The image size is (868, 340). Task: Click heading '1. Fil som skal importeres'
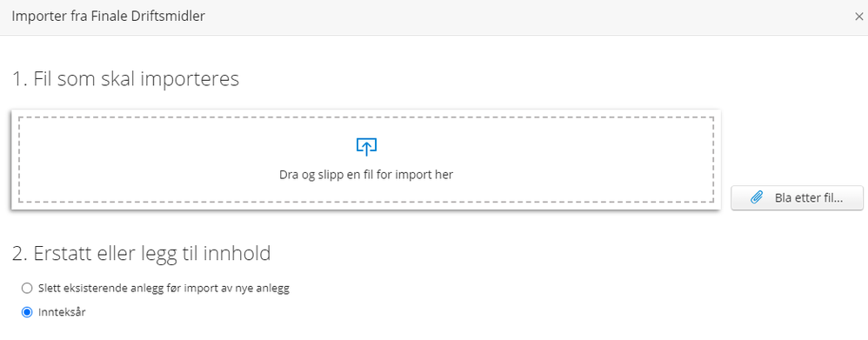125,79
